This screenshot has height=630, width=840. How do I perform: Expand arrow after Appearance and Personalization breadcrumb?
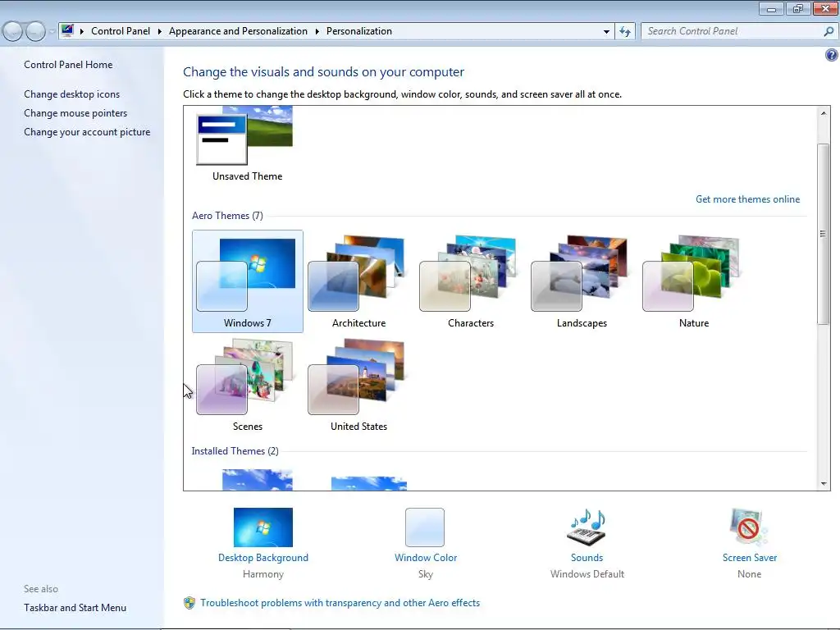(317, 32)
